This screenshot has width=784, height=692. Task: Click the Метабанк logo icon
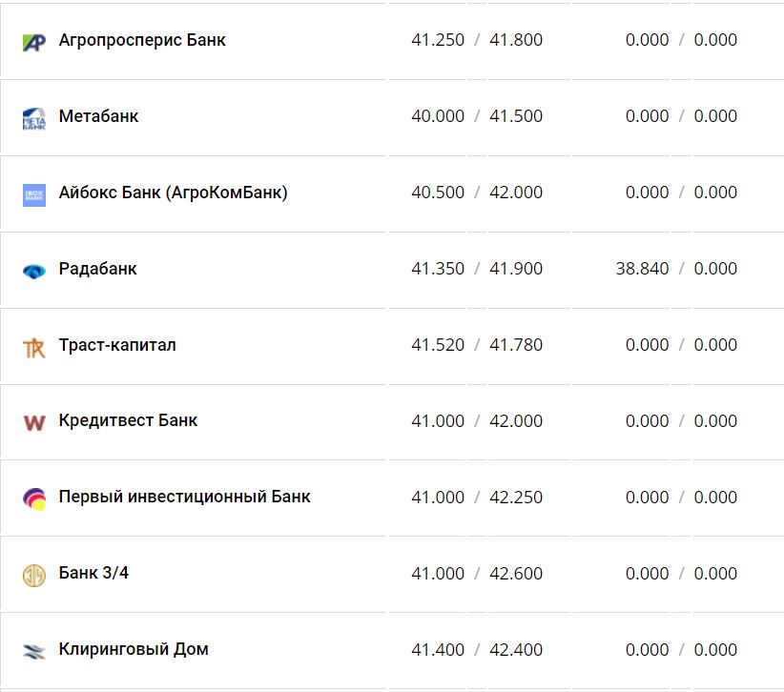tap(34, 118)
